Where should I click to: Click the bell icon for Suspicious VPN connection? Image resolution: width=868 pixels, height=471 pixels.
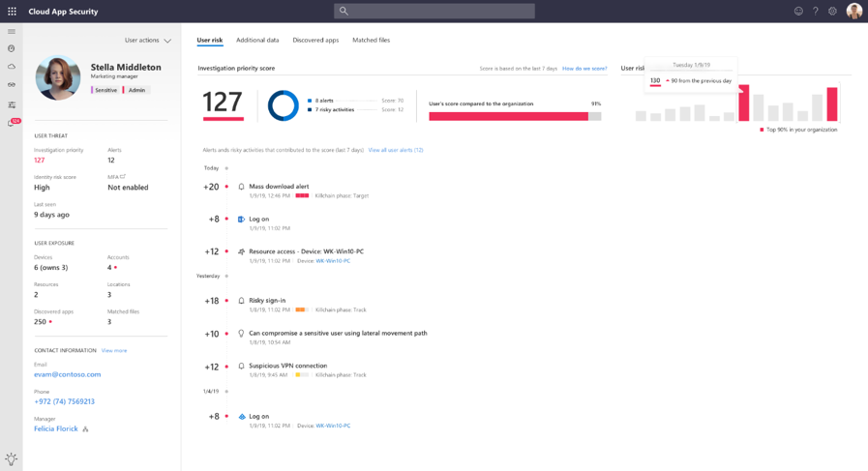pos(241,366)
